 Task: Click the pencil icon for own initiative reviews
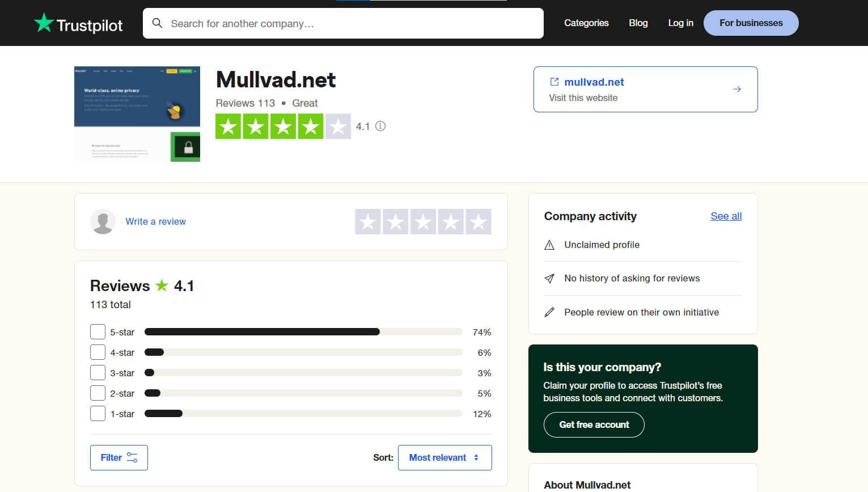549,312
